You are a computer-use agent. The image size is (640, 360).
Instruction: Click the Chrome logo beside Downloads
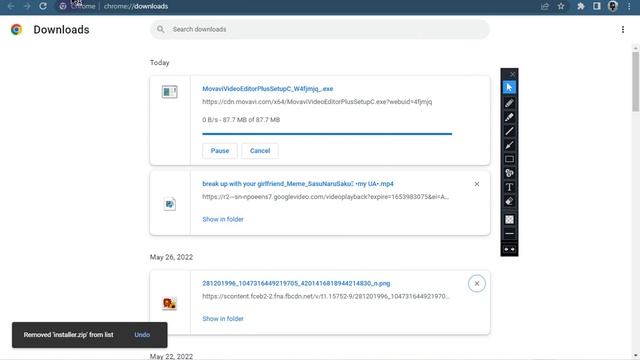[16, 29]
